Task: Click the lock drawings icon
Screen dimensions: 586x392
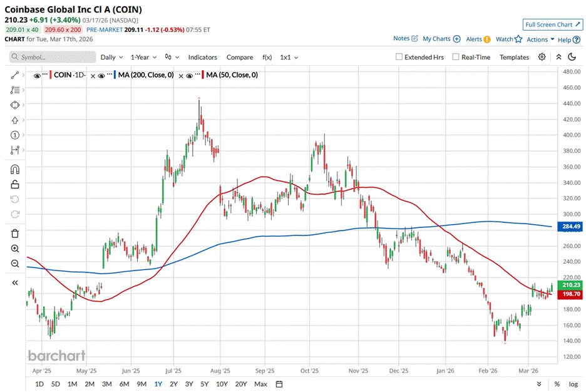Action: pyautogui.click(x=14, y=184)
